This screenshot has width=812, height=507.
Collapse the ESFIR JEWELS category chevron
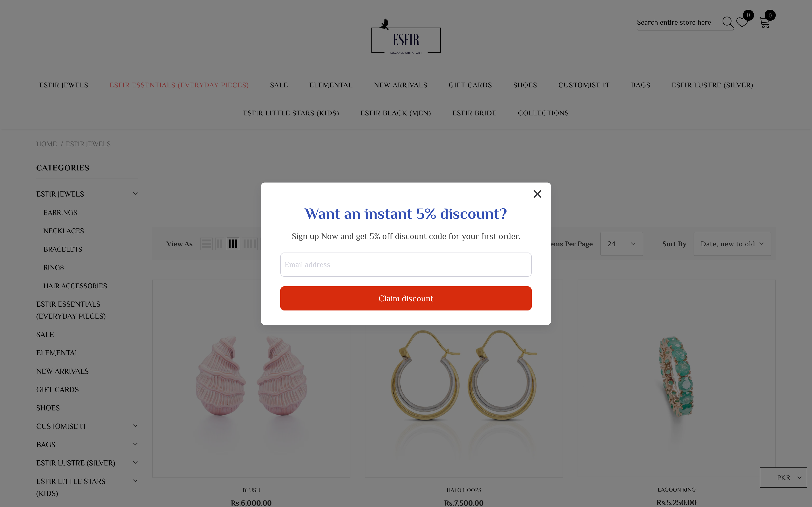[135, 193]
